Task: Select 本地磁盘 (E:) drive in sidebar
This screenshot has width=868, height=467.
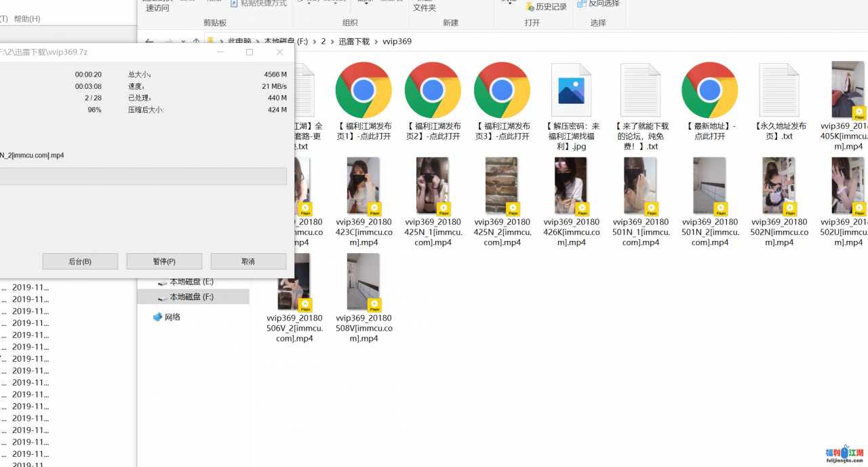Action: tap(193, 281)
